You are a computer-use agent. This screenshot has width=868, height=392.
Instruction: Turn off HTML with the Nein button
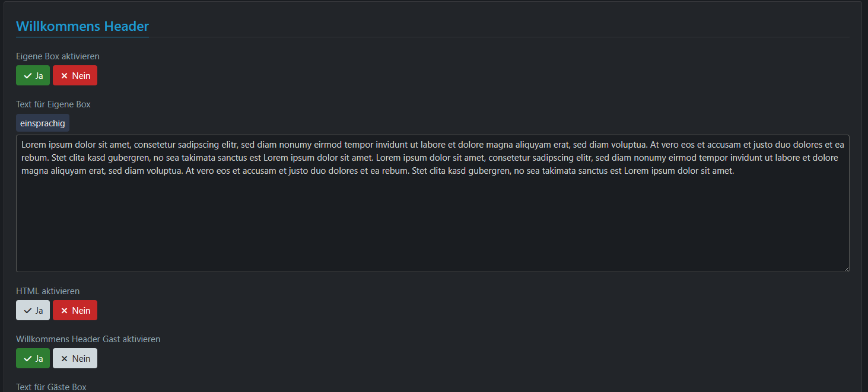coord(75,311)
